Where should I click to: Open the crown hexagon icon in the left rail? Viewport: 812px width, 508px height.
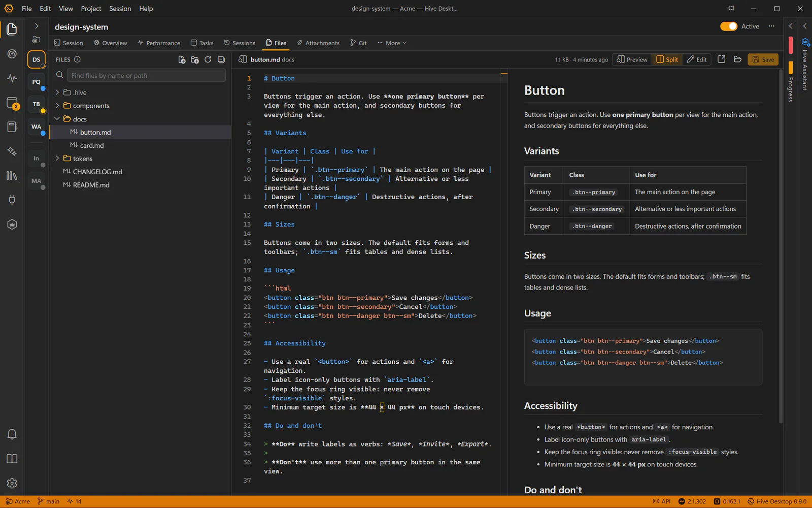coord(12,225)
